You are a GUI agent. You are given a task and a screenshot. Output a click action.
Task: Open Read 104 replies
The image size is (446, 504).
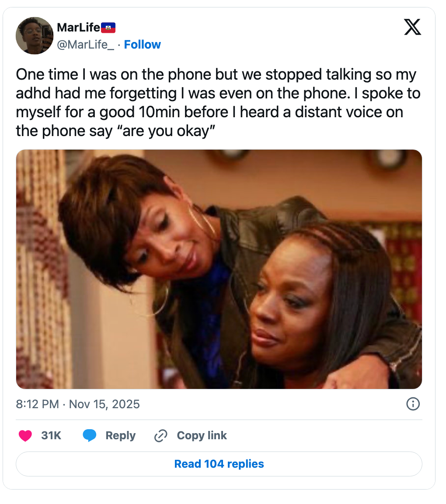[219, 464]
